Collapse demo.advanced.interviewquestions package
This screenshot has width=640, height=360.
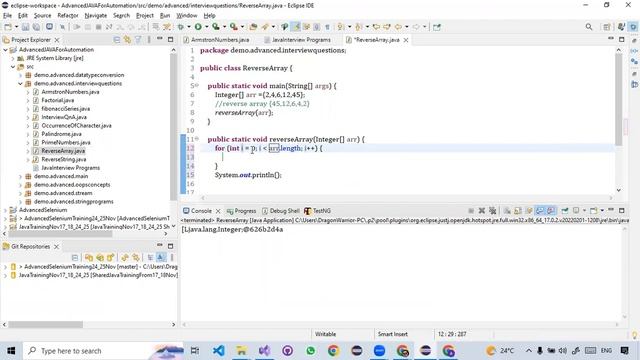point(20,84)
